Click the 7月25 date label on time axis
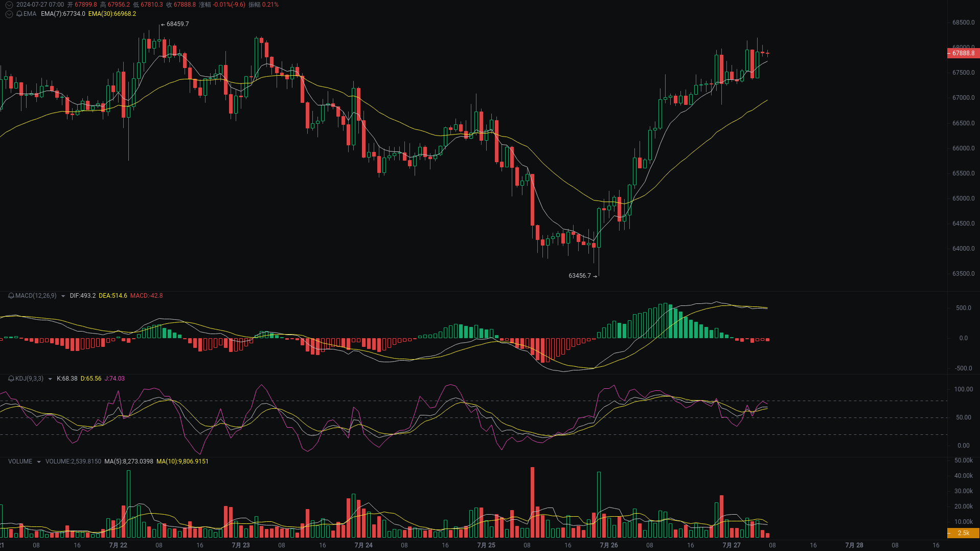The width and height of the screenshot is (980, 551). point(487,545)
